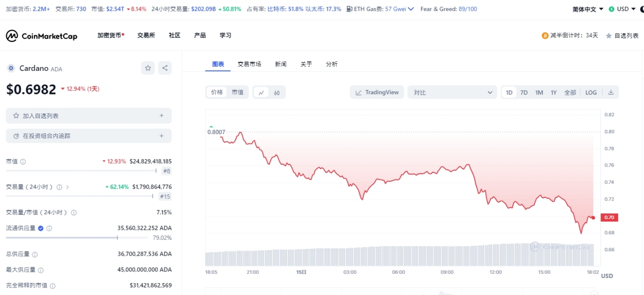
Task: Click the volume rank slider bar
Action: (x=80, y=196)
